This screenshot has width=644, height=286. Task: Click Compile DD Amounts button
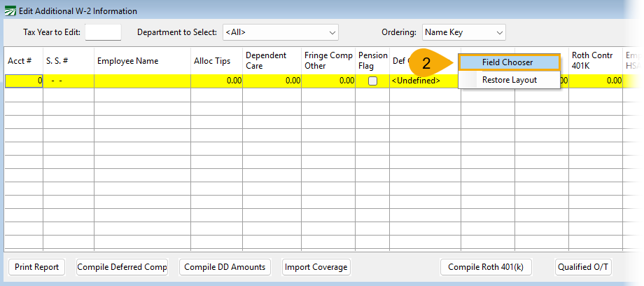pos(225,267)
